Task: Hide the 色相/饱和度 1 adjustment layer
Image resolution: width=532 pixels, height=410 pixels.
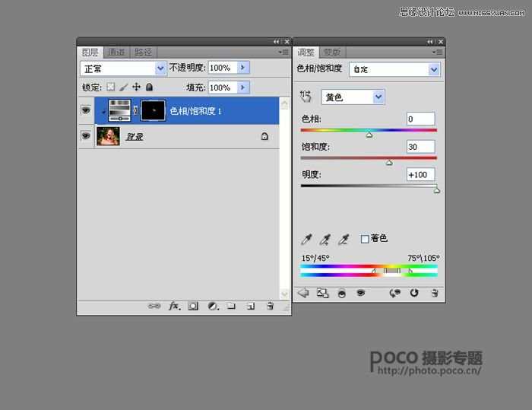Action: coord(86,111)
